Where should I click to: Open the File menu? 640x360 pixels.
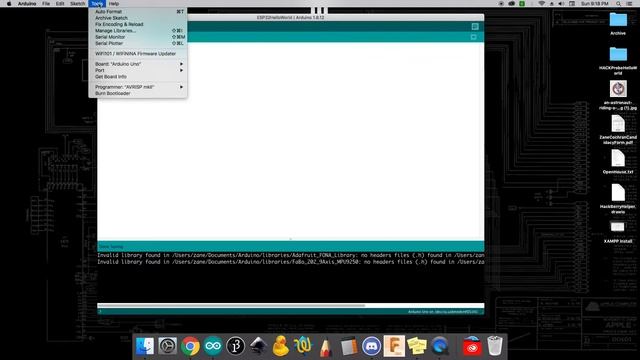46,4
